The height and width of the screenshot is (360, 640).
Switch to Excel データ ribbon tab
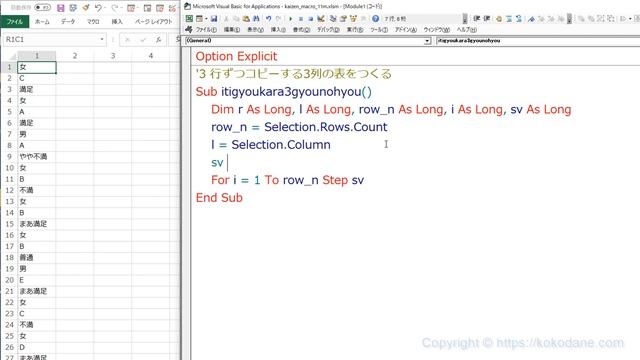(68, 22)
